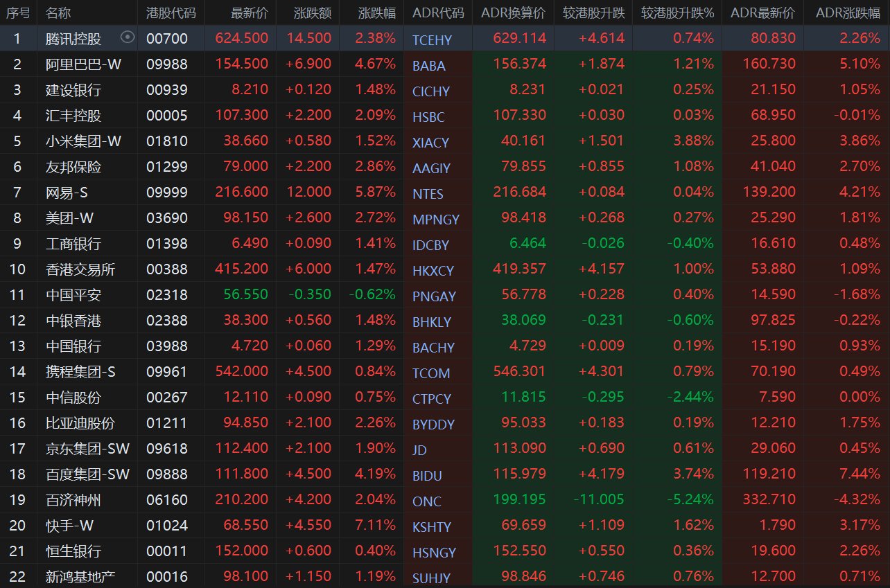This screenshot has height=588, width=890.
Task: Select 比亚迪股份 in the list
Action: pyautogui.click(x=80, y=423)
